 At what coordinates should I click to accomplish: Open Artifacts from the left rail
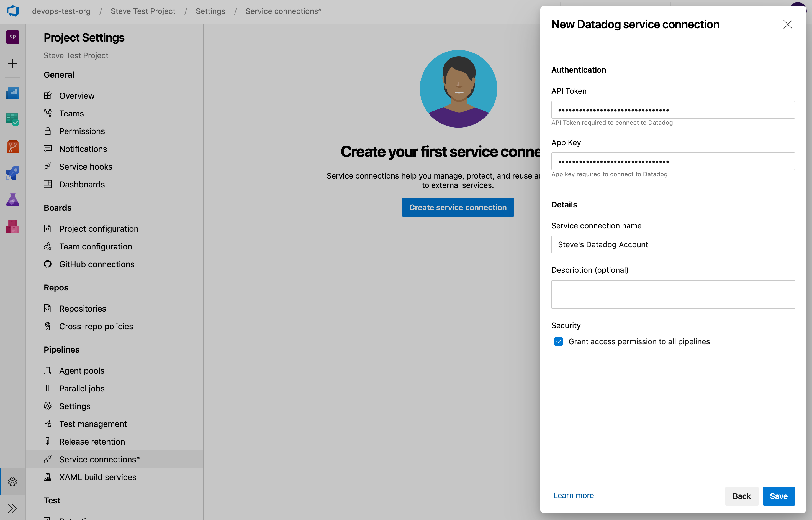pos(12,226)
